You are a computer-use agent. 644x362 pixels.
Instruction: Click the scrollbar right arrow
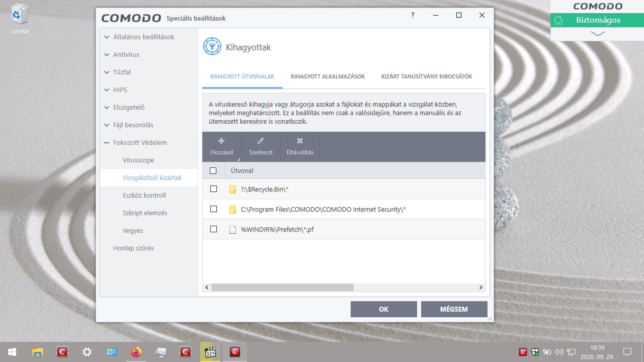(x=481, y=287)
